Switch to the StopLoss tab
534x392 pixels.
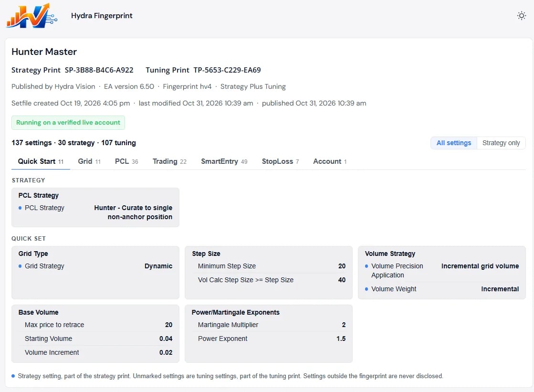point(280,161)
